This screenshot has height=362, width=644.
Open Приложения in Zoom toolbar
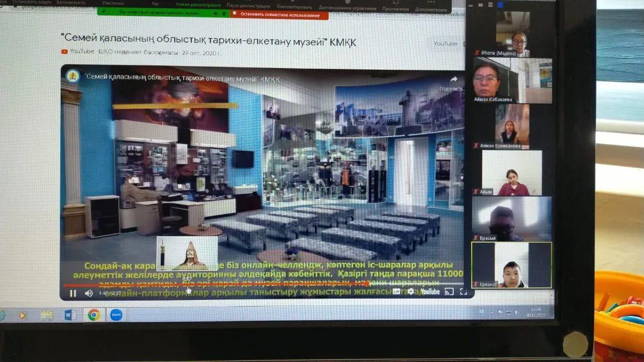click(395, 8)
